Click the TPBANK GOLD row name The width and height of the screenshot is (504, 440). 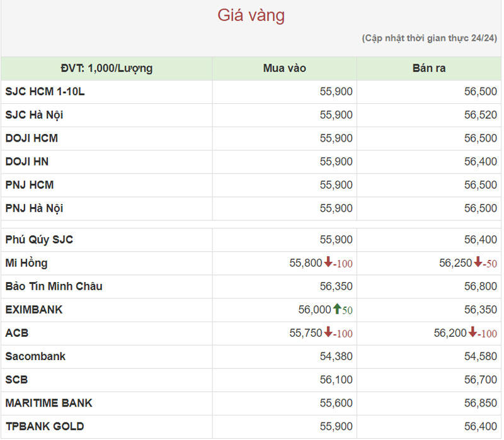click(x=45, y=426)
